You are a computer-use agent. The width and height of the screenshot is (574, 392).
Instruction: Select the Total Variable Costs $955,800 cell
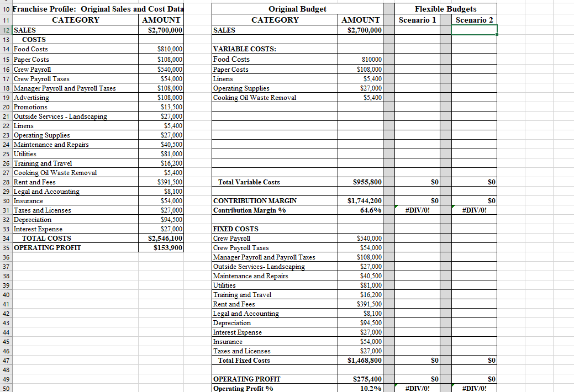pyautogui.click(x=360, y=182)
